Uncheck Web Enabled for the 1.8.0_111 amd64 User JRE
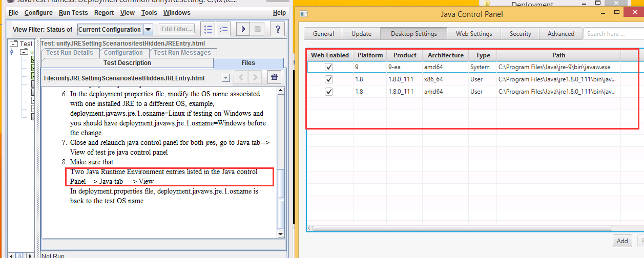 click(329, 92)
